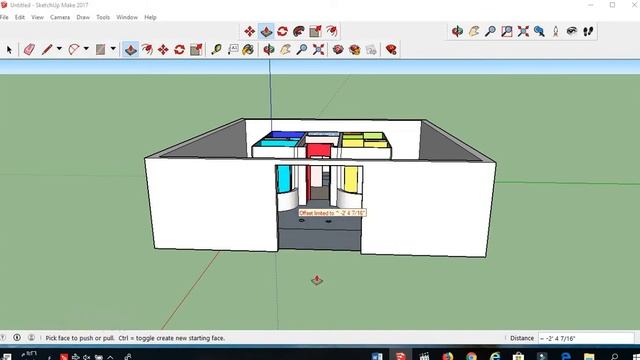Expand the Arc tool dropdown arrow
The height and width of the screenshot is (360, 640).
86,49
